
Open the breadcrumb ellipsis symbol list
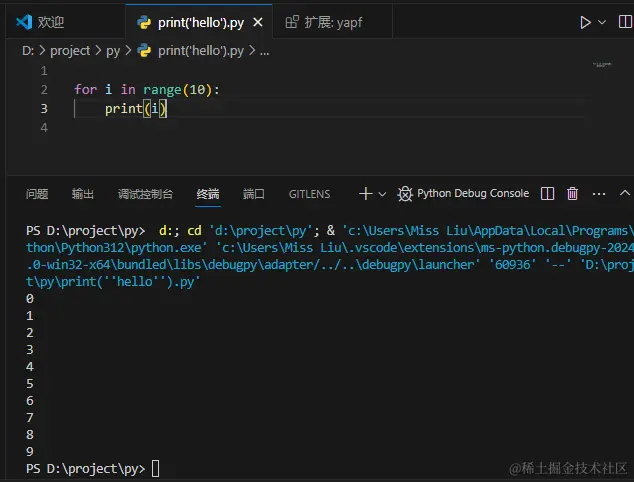[x=264, y=52]
